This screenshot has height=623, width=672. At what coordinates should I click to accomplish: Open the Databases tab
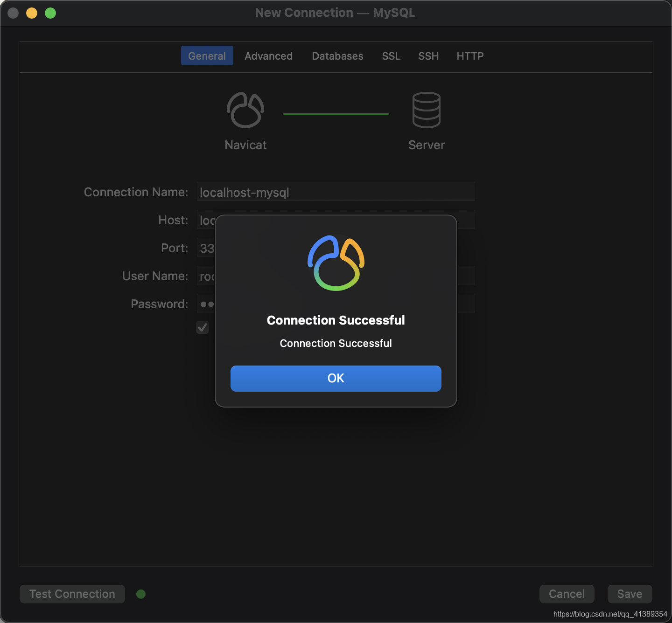click(x=337, y=56)
